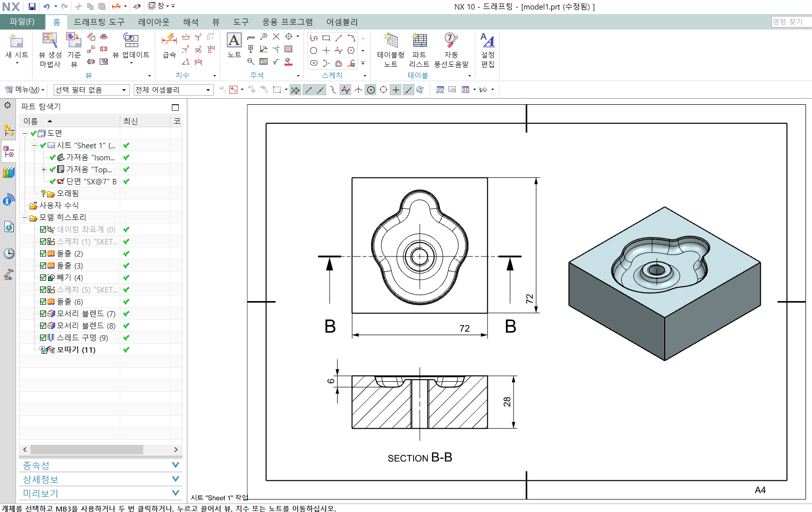
Task: Toggle checkbox for 돌출 (3) feature
Action: [43, 266]
